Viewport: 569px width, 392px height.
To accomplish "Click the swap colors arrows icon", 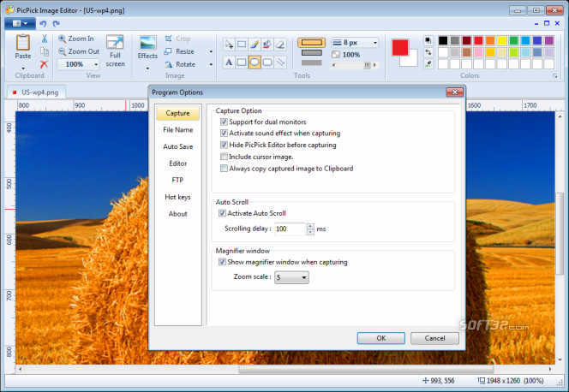I will [x=428, y=52].
